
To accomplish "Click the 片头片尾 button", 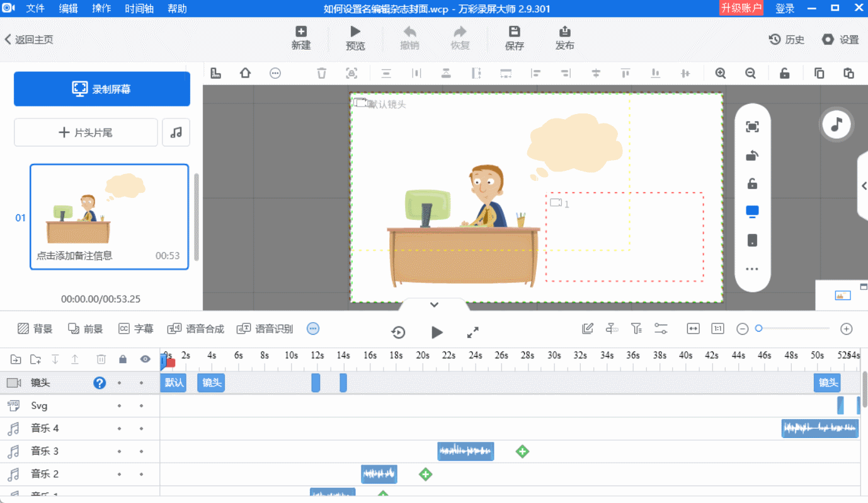I will tap(86, 132).
